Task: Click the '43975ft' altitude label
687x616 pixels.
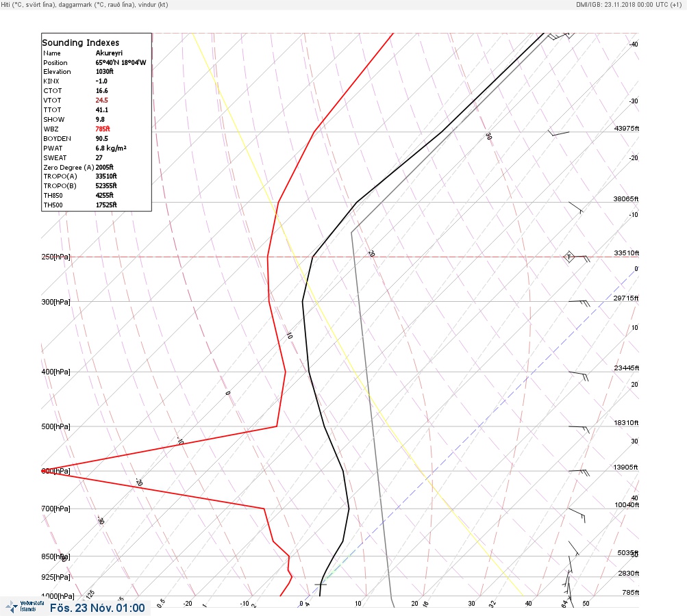Action: click(627, 128)
